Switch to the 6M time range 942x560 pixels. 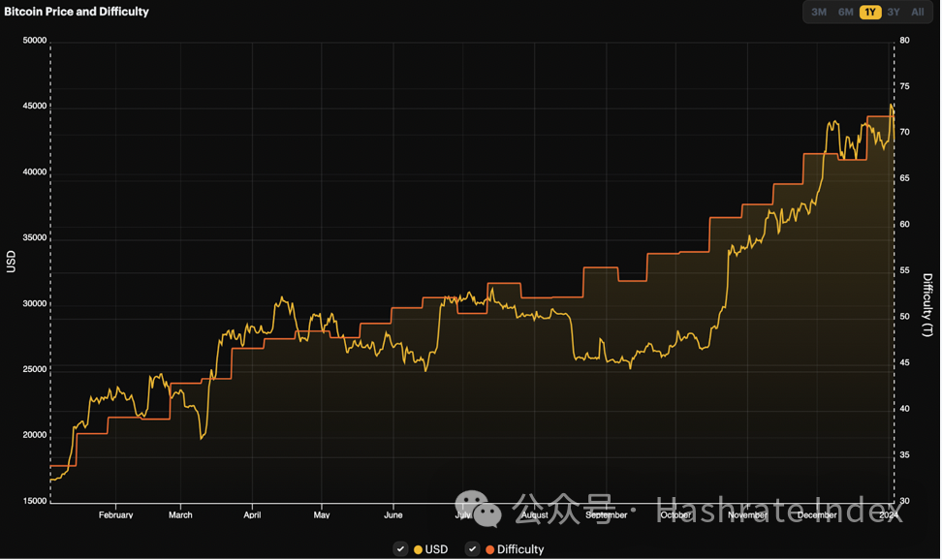845,13
